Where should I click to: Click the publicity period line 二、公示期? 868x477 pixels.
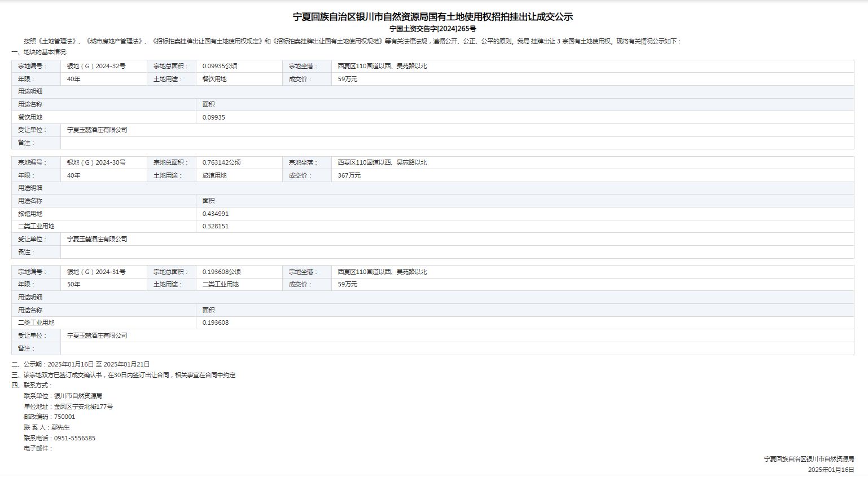pyautogui.click(x=81, y=364)
